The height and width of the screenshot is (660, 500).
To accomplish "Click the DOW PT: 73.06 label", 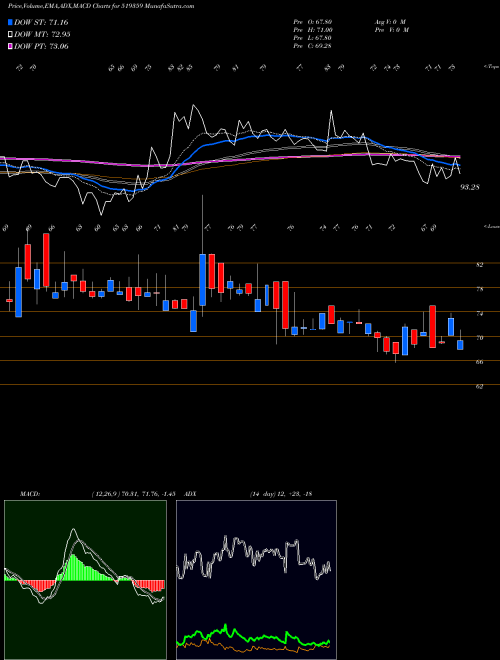I will (41, 46).
